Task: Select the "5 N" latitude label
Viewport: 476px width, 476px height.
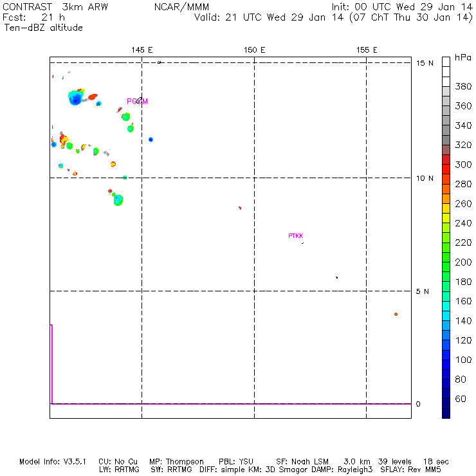Action: coord(422,291)
